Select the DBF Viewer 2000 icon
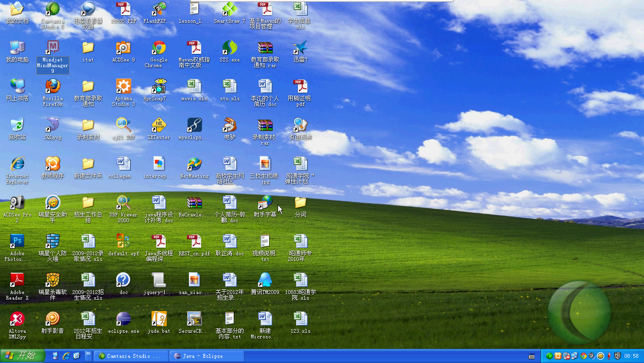Viewport: 644px width, 363px height. (123, 202)
